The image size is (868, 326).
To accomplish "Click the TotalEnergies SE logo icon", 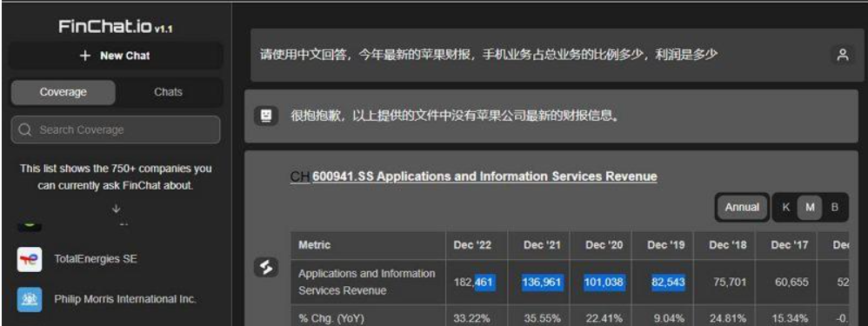I will click(x=30, y=259).
